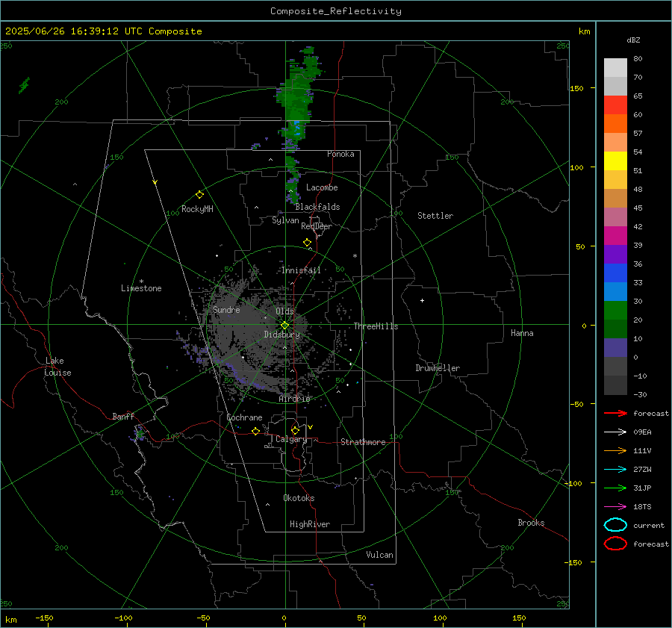Click the Airdrie city label
Viewport: 672px width, 628px height.
pos(294,399)
